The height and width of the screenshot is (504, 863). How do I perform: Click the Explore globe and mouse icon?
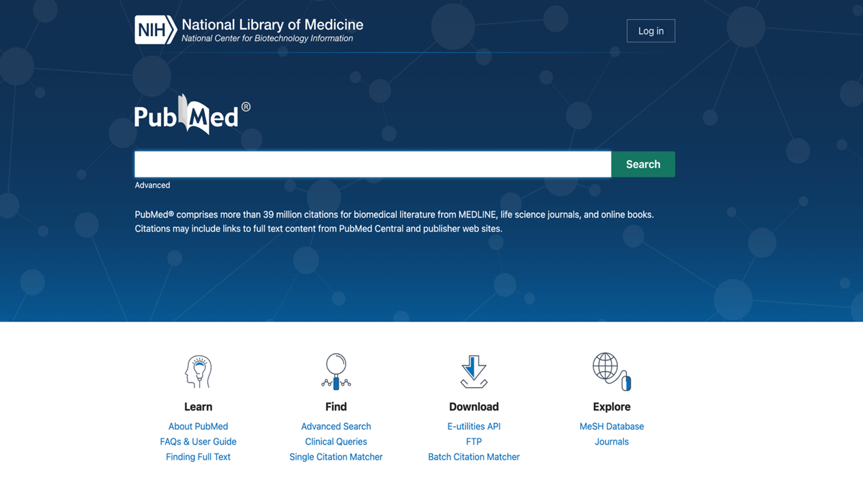click(612, 371)
